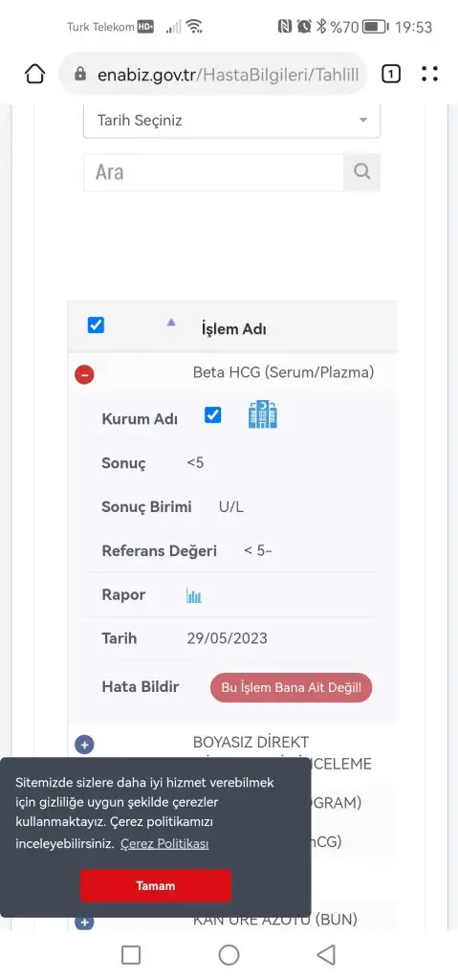Toggle the select-all checkbox in header
The image size is (458, 980).
[96, 325]
